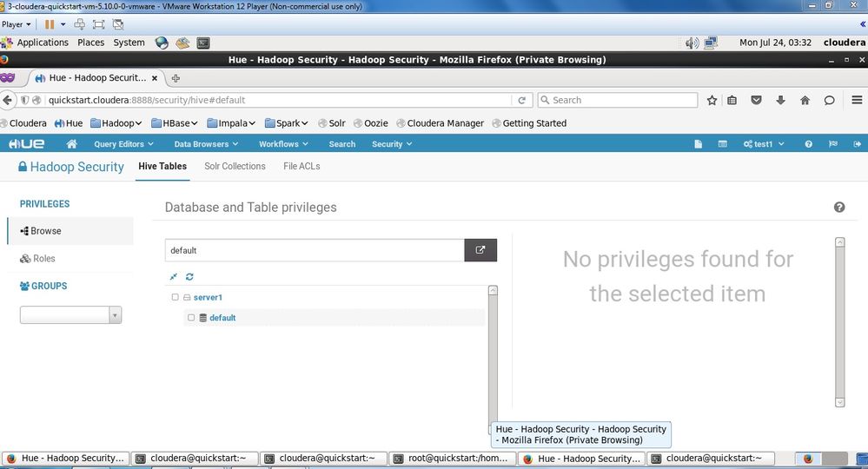Click the default database link in tree
This screenshot has width=868, height=469.
coord(222,318)
